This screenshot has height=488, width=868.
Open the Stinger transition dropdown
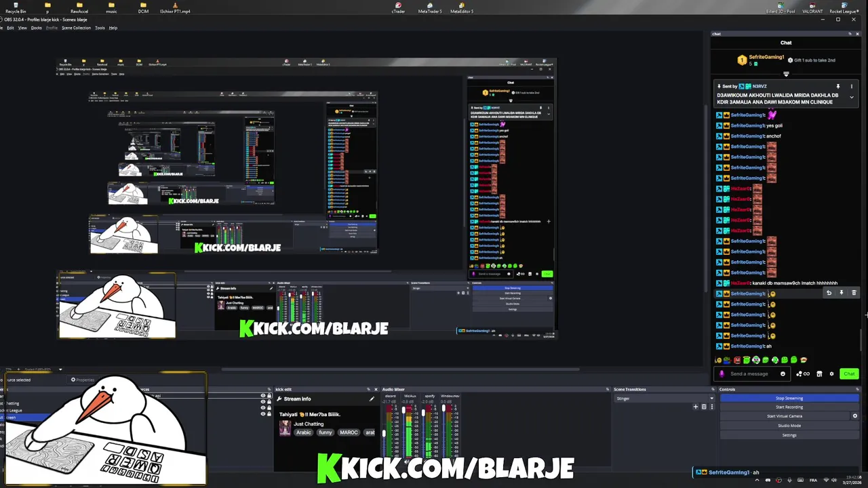[665, 399]
